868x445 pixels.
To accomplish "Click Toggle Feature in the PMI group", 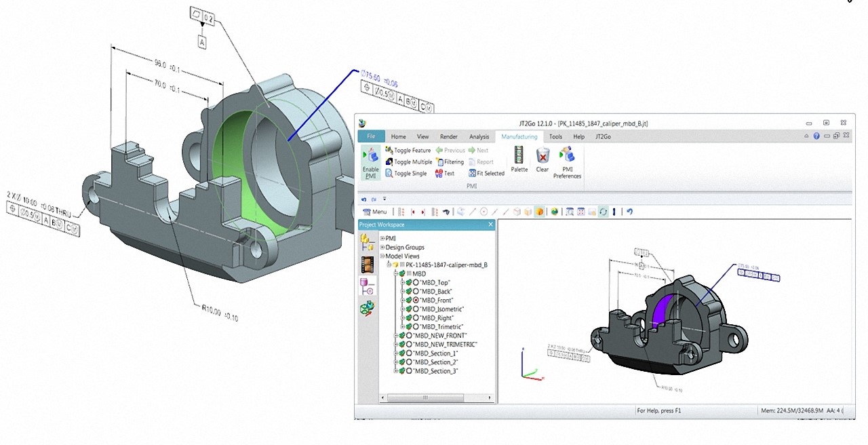I will pos(408,150).
